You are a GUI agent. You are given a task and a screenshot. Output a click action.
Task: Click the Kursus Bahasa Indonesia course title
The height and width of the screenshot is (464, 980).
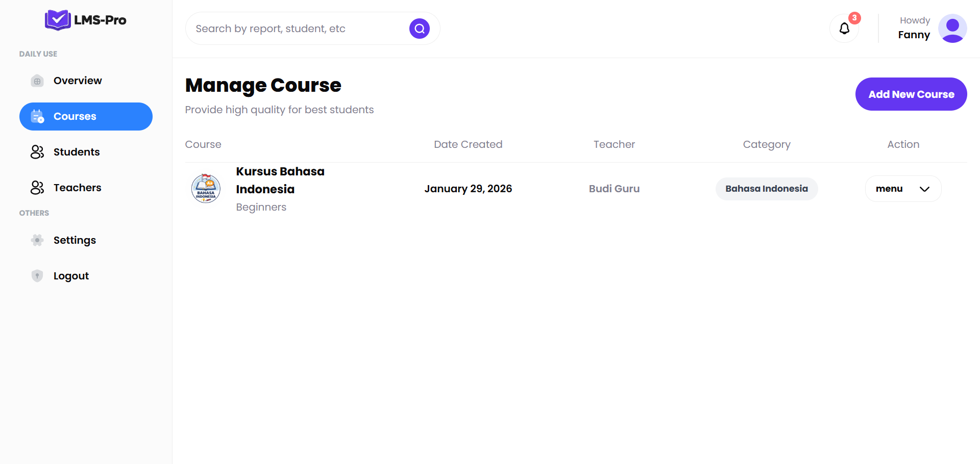point(280,180)
